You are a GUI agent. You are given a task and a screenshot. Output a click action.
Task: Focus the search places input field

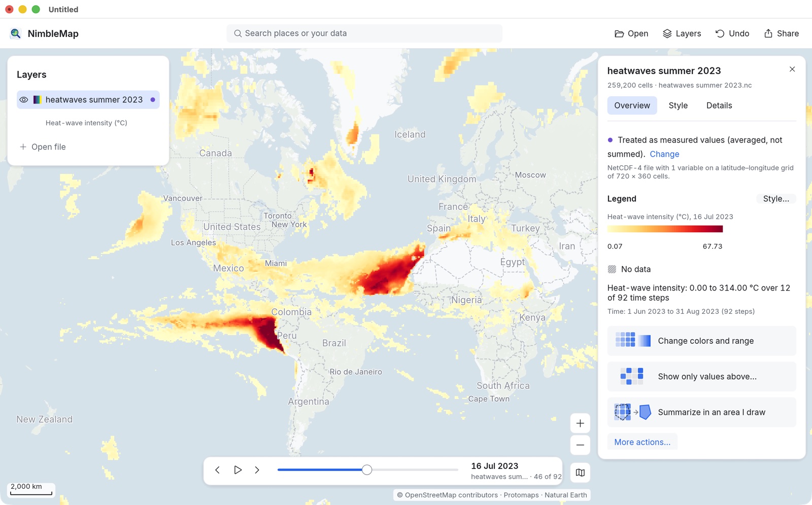click(364, 33)
